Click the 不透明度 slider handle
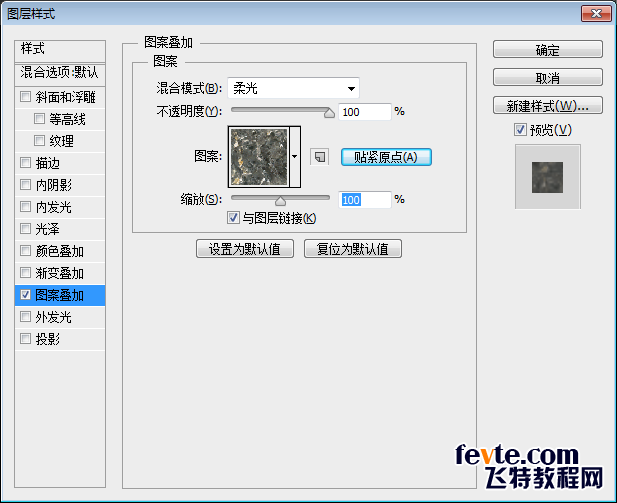Viewport: 617px width, 503px height. tap(329, 113)
